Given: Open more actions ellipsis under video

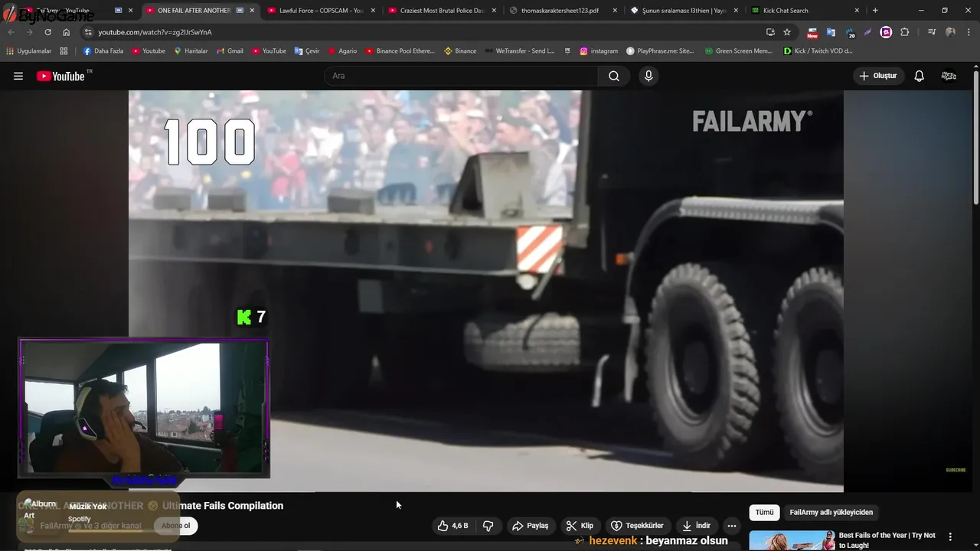Looking at the screenshot, I should 732,526.
